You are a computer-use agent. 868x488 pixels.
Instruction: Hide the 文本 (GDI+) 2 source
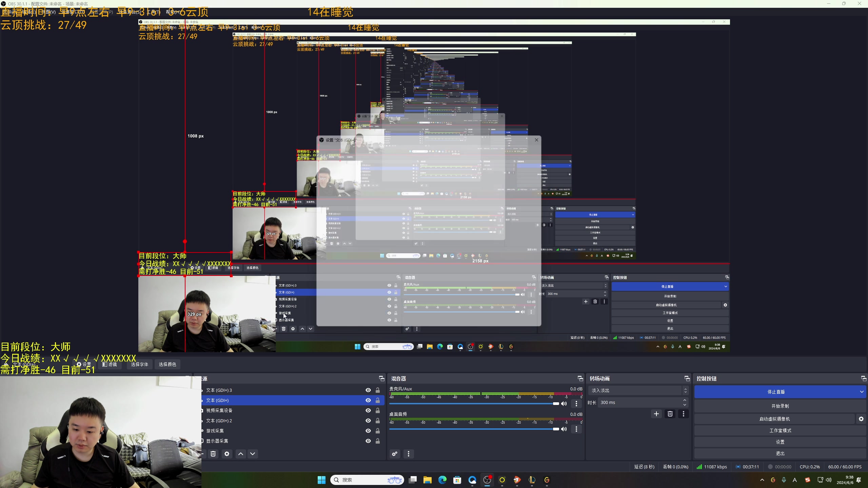coord(368,421)
